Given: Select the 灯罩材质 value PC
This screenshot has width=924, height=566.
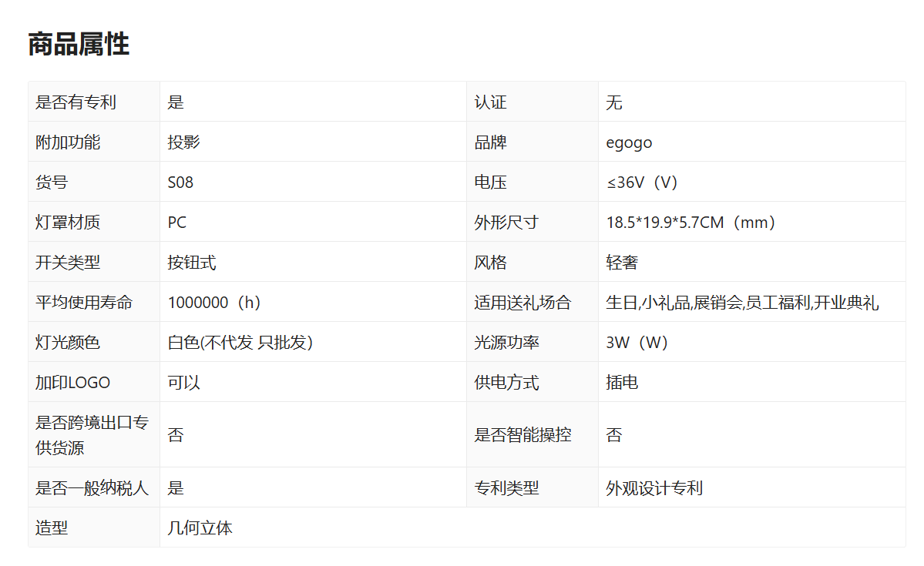Looking at the screenshot, I should click(177, 223).
